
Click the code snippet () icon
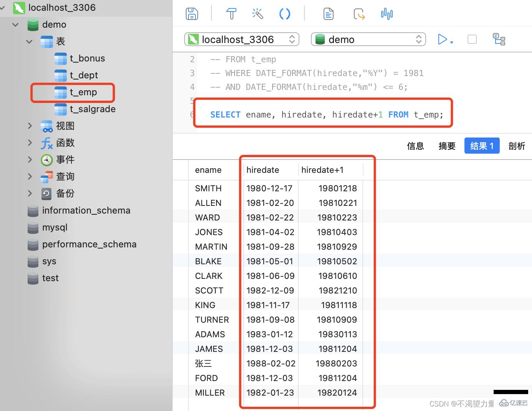coord(285,13)
